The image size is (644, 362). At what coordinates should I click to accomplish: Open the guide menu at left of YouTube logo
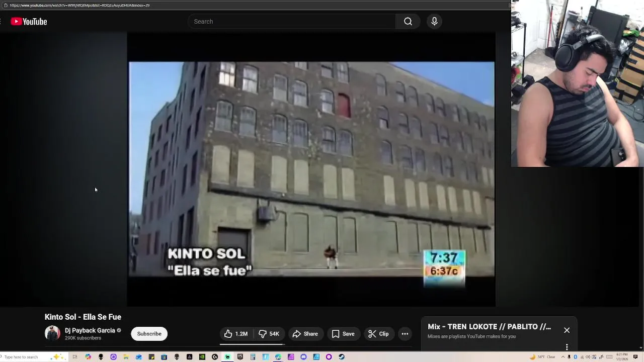pos(2,22)
